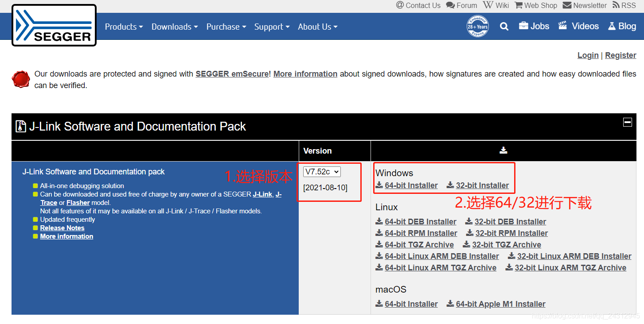Click the Version column header
This screenshot has height=324, width=644.
tap(317, 151)
